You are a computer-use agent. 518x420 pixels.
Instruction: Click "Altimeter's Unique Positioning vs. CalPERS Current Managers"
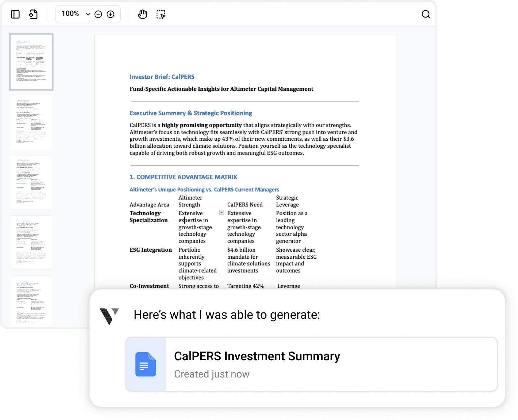point(204,190)
